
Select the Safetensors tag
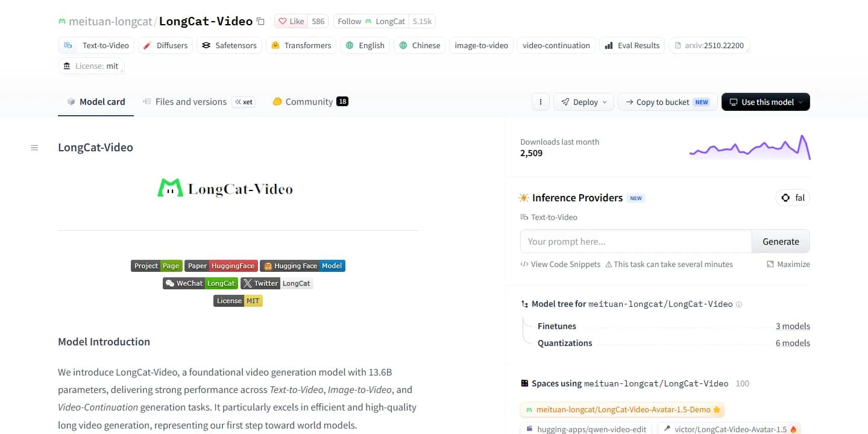point(229,45)
